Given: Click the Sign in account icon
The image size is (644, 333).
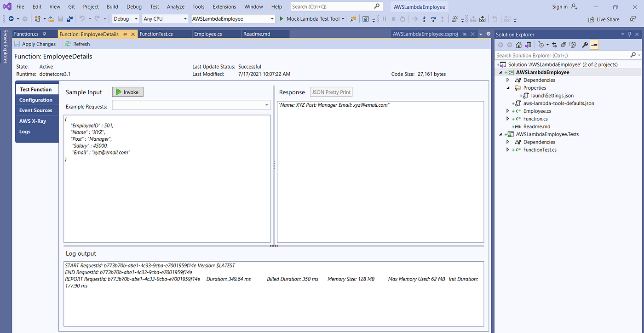Looking at the screenshot, I should click(x=574, y=6).
